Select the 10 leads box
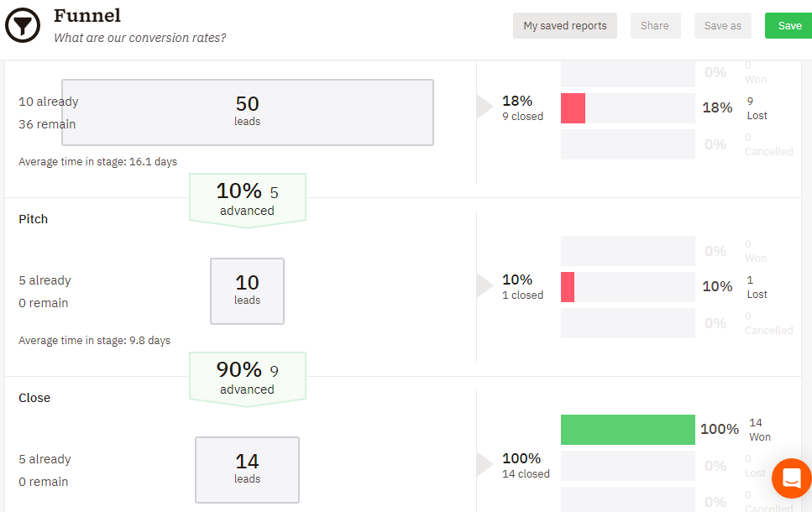 (x=247, y=290)
